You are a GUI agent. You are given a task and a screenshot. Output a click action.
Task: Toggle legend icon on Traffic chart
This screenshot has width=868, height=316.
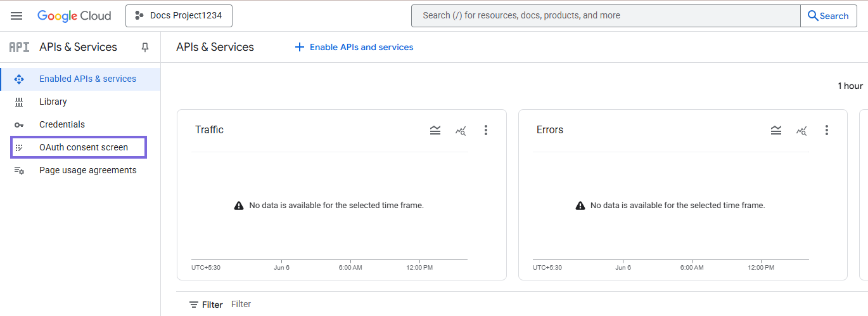(x=435, y=130)
